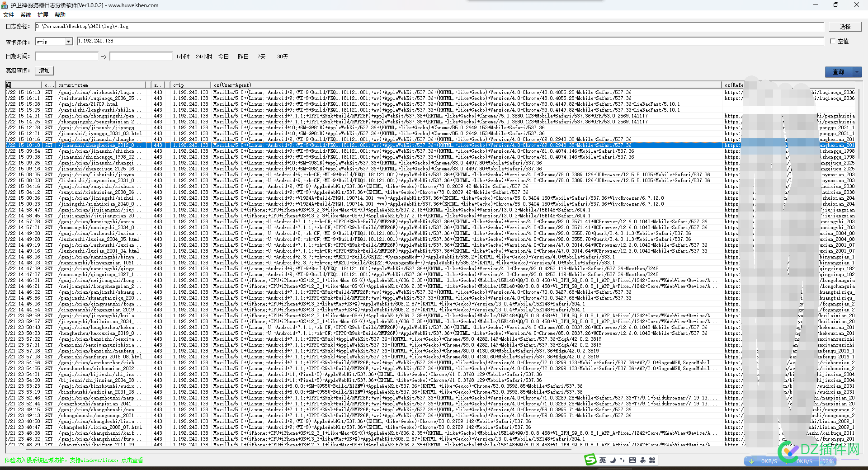Viewport: 868px width, 470px height.
Task: Select row /neijiangshi/longchangxian_2
Action: click(430, 286)
